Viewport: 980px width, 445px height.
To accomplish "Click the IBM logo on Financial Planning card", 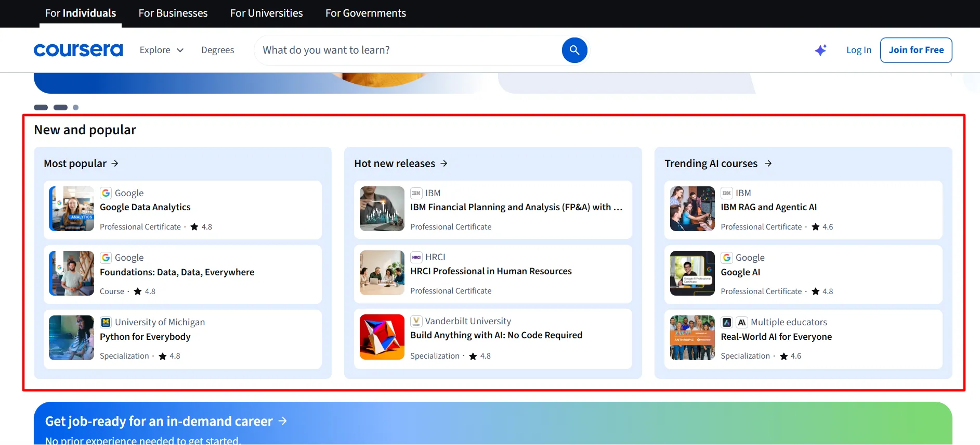I will click(416, 193).
